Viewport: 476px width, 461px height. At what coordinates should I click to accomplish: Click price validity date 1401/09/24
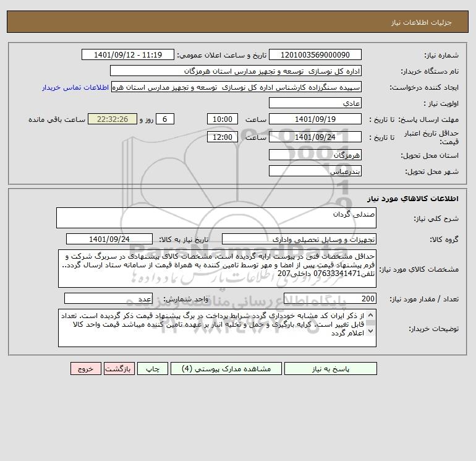point(315,137)
